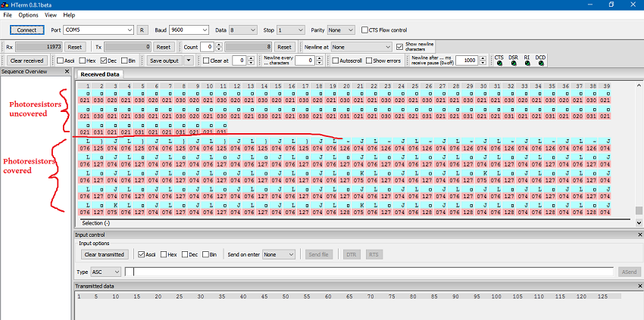Viewport: 644px width, 320px height.
Task: Enable Hex display in received data options
Action: click(82, 61)
